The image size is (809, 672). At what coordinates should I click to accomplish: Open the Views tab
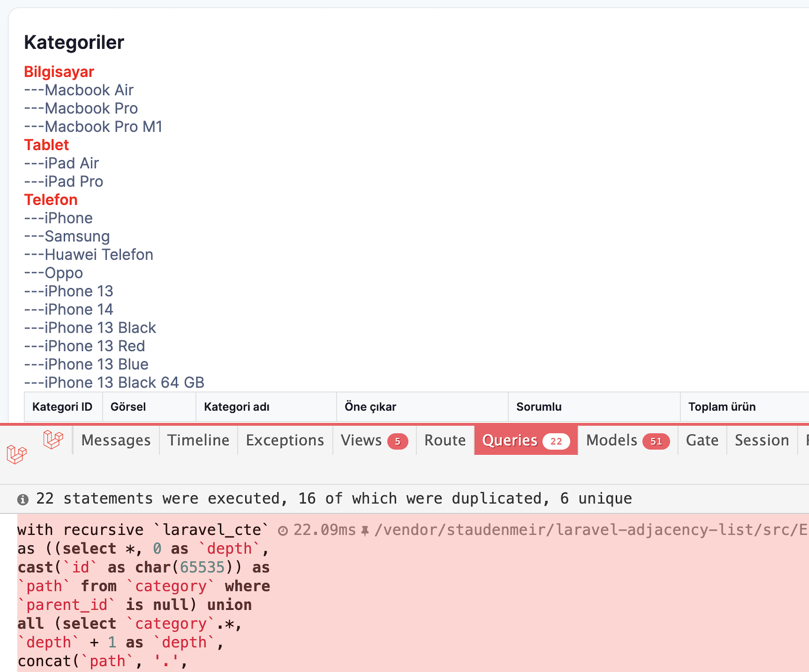click(374, 440)
